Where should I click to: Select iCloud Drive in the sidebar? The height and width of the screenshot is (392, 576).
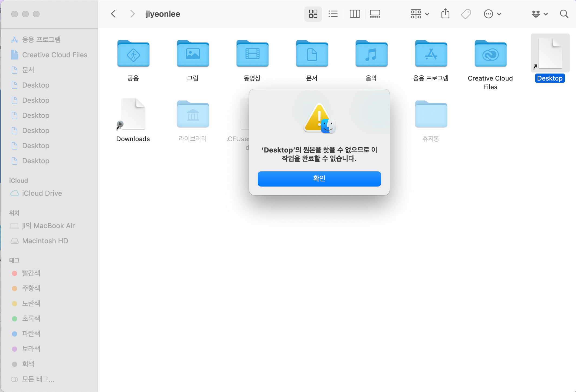(x=42, y=193)
